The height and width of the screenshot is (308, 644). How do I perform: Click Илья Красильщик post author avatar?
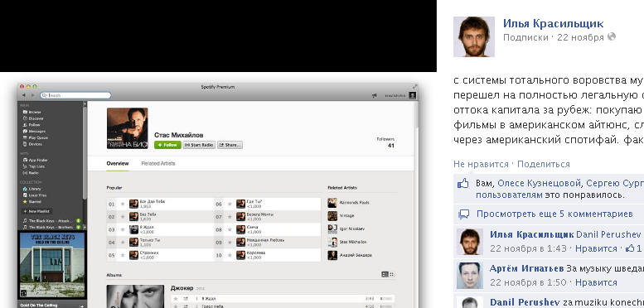tap(474, 37)
